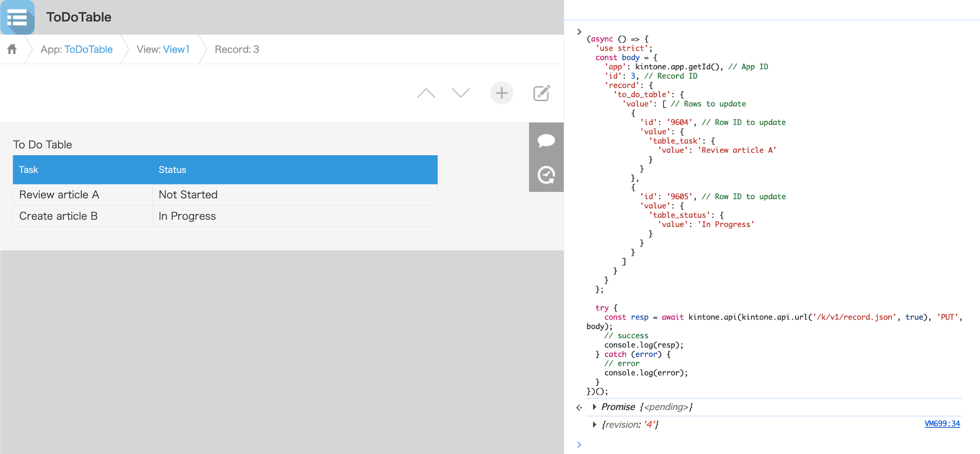This screenshot has height=454, width=980.
Task: Click the 'table_status' key in code
Action: [x=680, y=215]
